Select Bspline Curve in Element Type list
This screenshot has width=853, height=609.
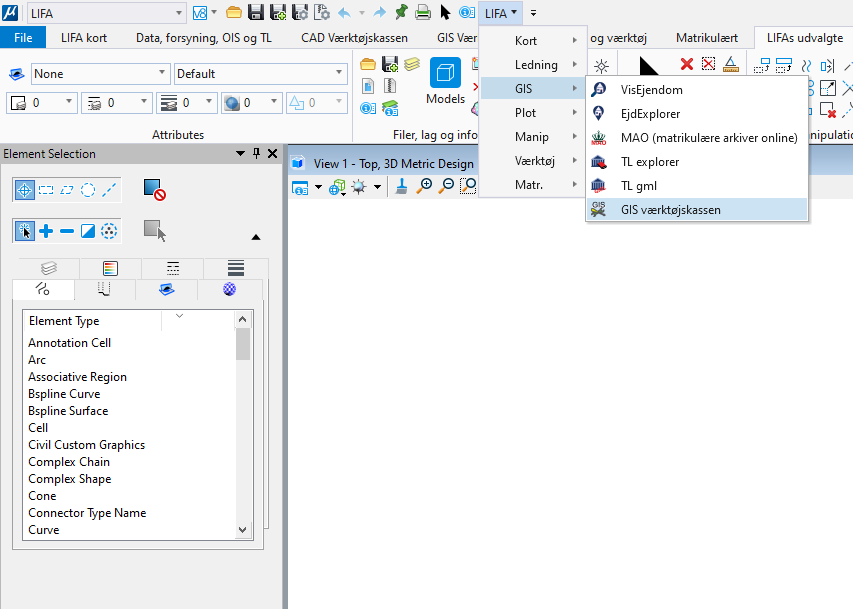[64, 394]
